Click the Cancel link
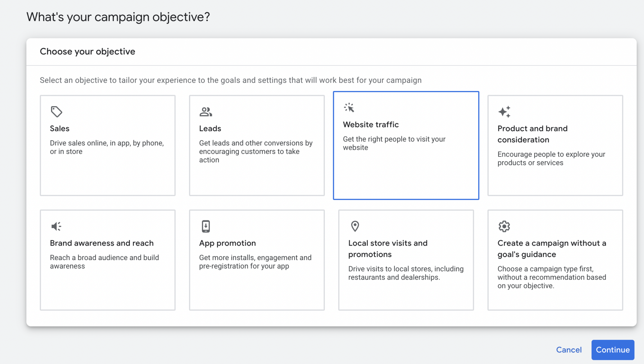This screenshot has height=364, width=644. pos(569,350)
